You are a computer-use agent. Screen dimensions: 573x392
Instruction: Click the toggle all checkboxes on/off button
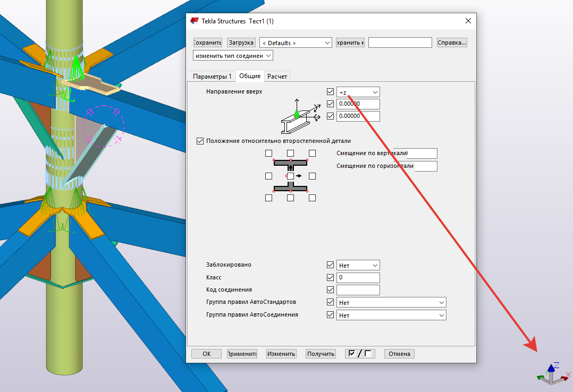(x=360, y=354)
